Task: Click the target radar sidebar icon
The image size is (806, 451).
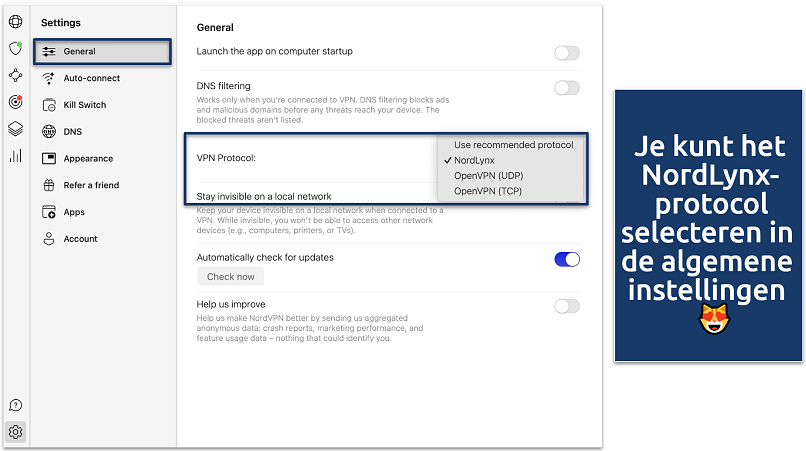Action: (15, 102)
